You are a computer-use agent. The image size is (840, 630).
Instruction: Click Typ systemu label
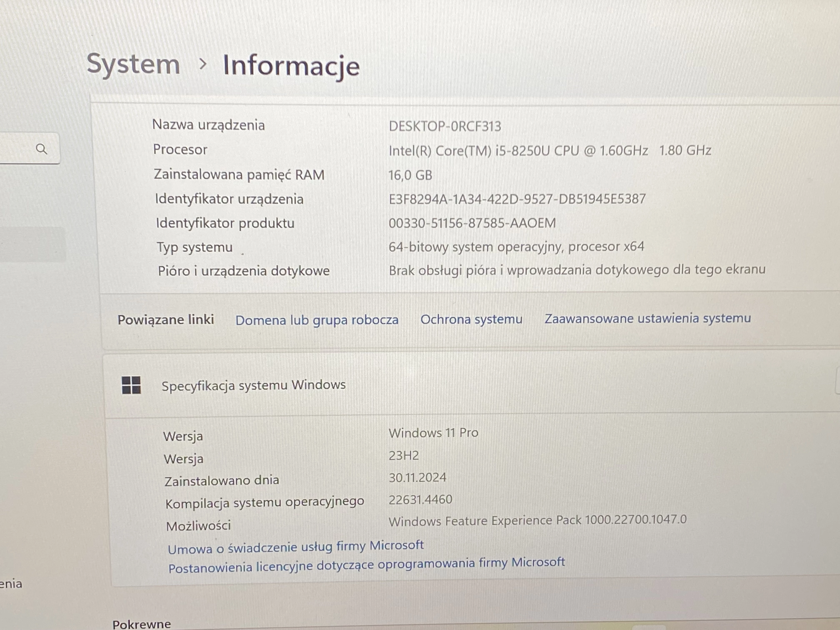(x=195, y=247)
